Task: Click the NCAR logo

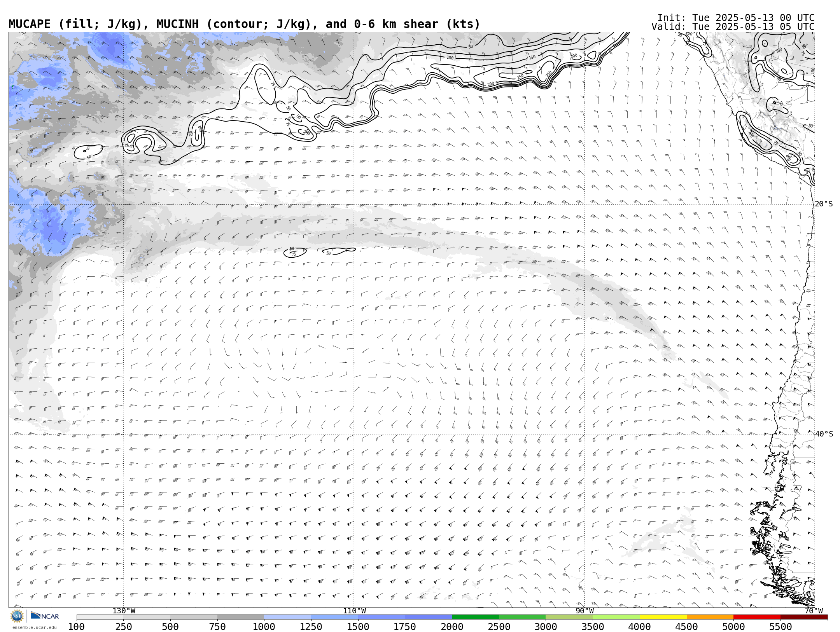Action: (45, 616)
